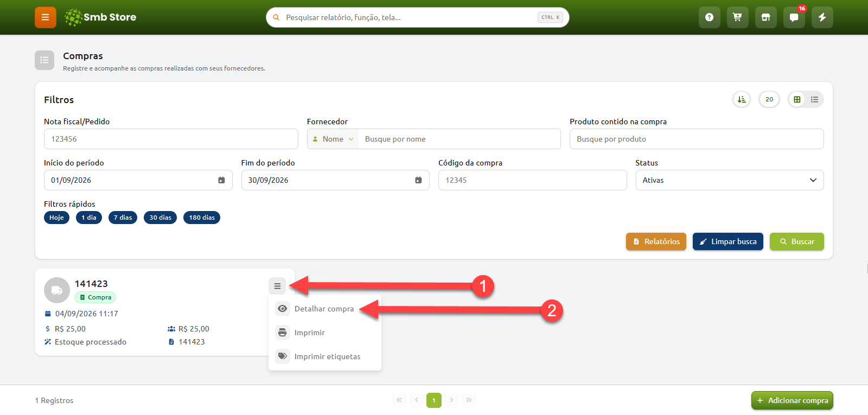The height and width of the screenshot is (415, 868).
Task: Open purchase 141423 options menu icon
Action: 277,286
